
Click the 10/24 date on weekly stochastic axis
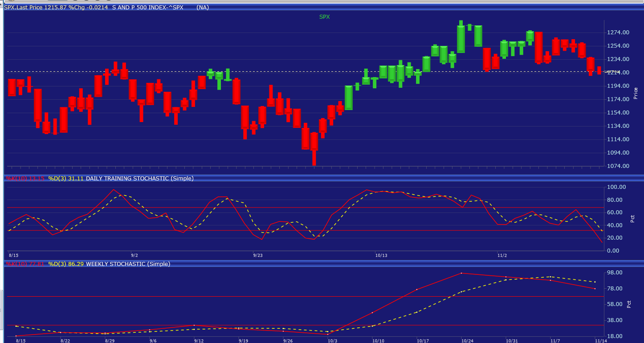click(x=467, y=341)
